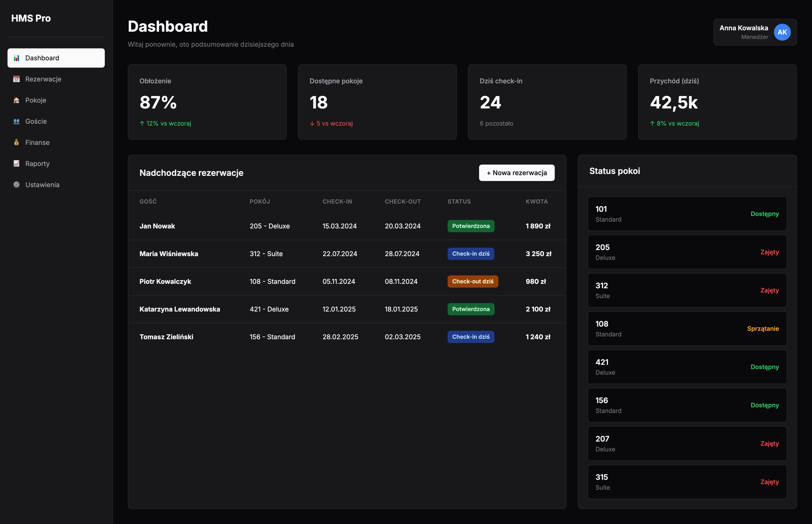
Task: Click the Dashboard bar chart icon
Action: pyautogui.click(x=16, y=58)
